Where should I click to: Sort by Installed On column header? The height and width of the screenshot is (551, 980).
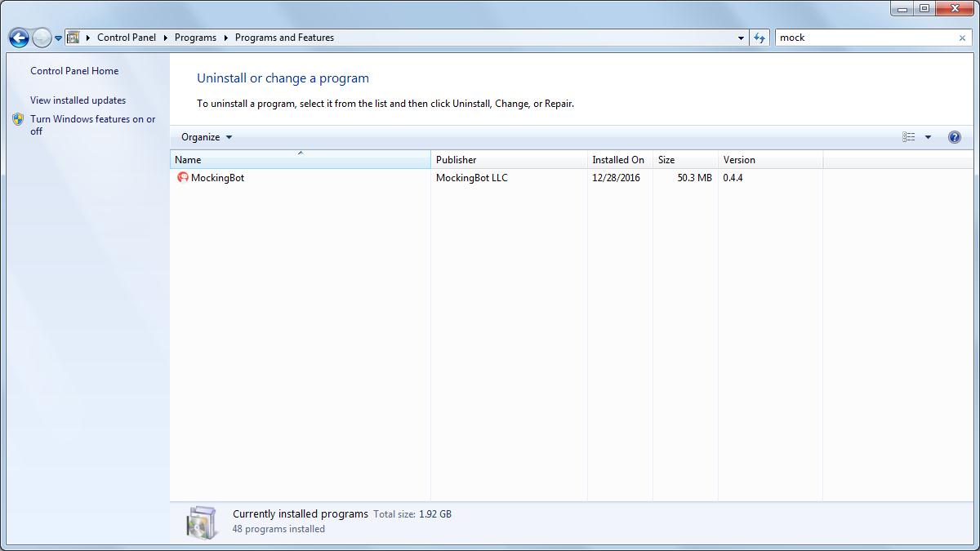pos(620,159)
